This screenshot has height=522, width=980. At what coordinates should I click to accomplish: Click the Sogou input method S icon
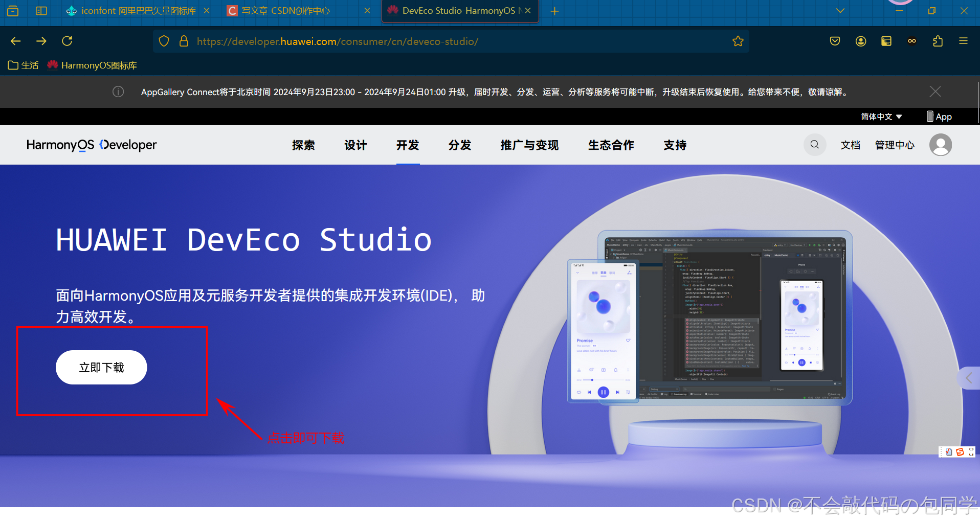(960, 452)
